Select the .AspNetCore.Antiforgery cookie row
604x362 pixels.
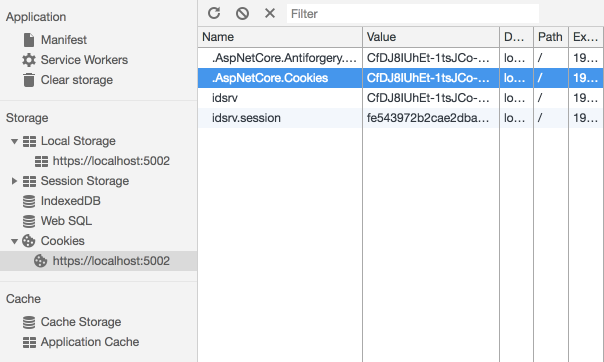click(401, 58)
